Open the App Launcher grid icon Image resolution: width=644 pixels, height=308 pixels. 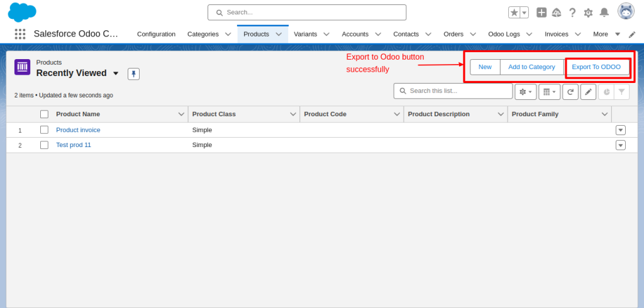tap(19, 34)
